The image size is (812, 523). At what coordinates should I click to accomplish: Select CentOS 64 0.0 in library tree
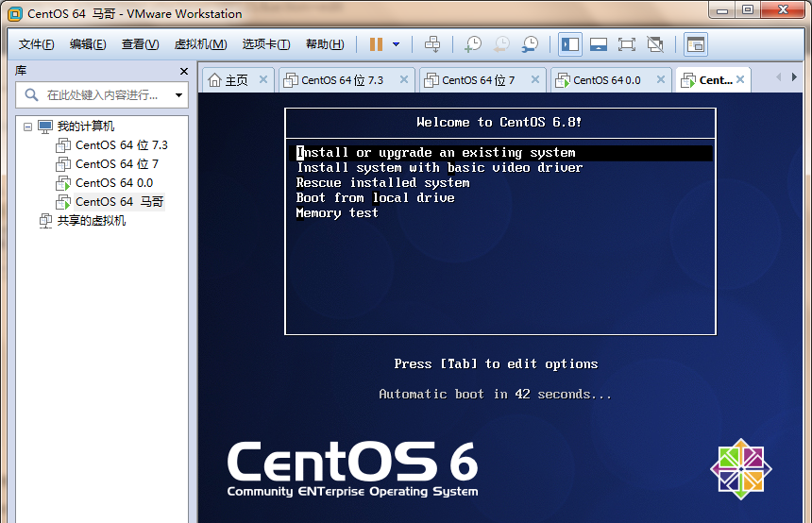click(114, 183)
